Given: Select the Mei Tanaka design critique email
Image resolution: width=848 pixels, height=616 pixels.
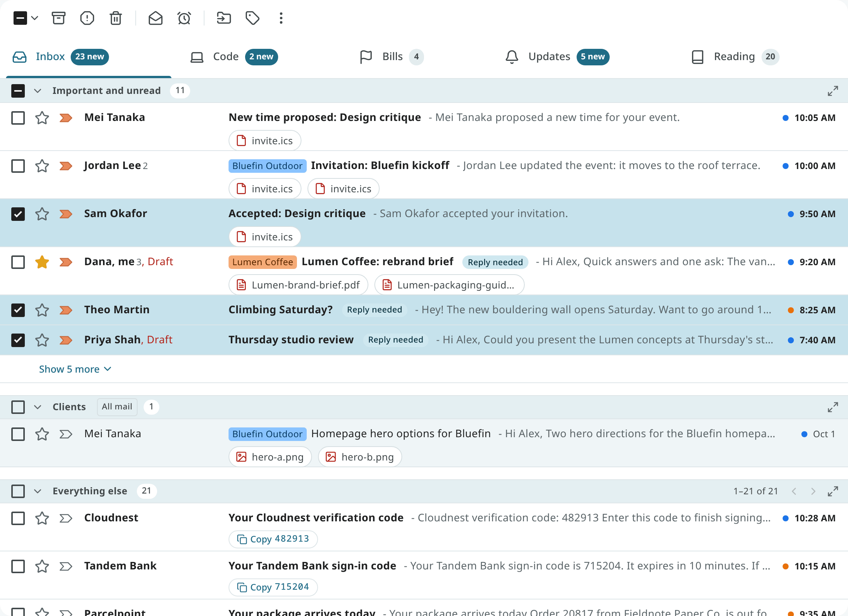Looking at the screenshot, I should tap(18, 118).
